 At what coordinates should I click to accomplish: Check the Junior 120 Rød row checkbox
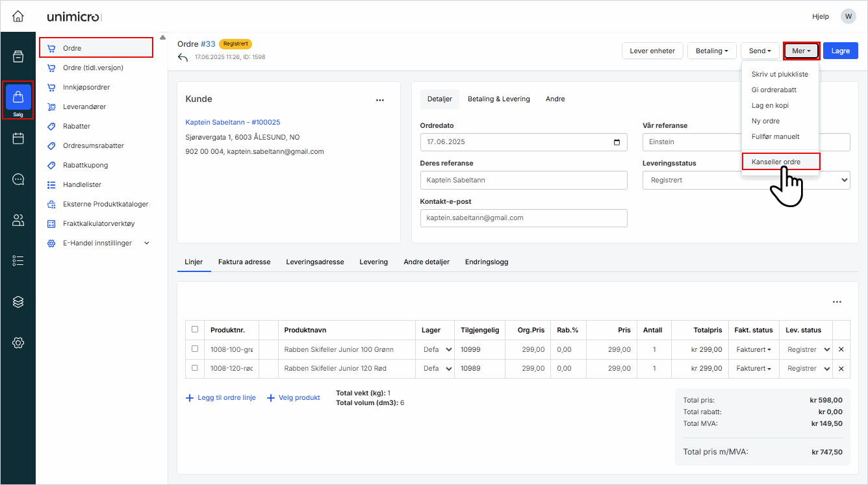195,368
